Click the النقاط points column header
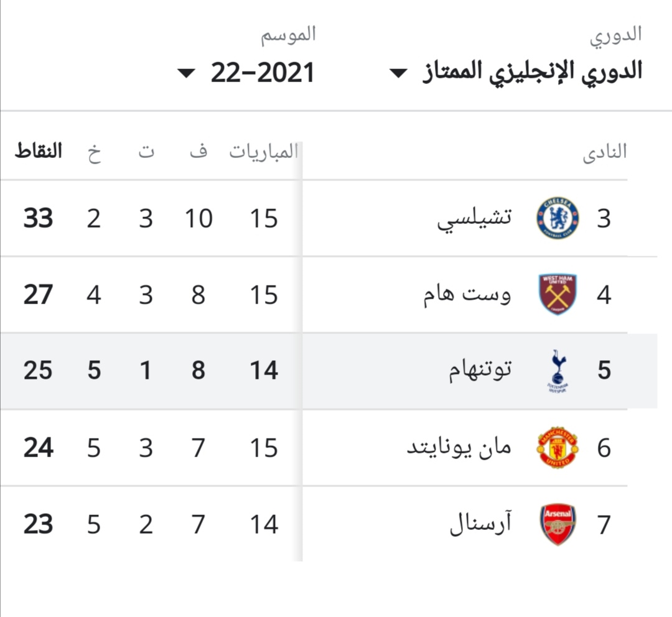Viewport: 672px width, 617px height. point(39,151)
